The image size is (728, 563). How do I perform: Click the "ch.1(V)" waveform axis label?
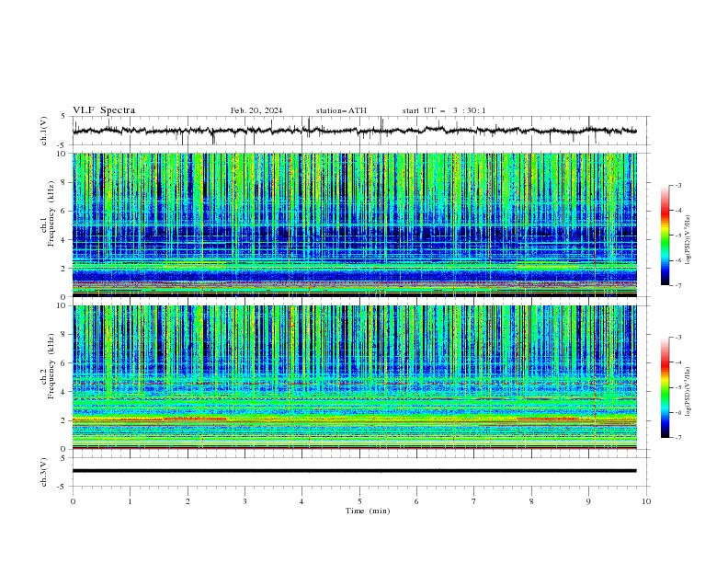[44, 131]
